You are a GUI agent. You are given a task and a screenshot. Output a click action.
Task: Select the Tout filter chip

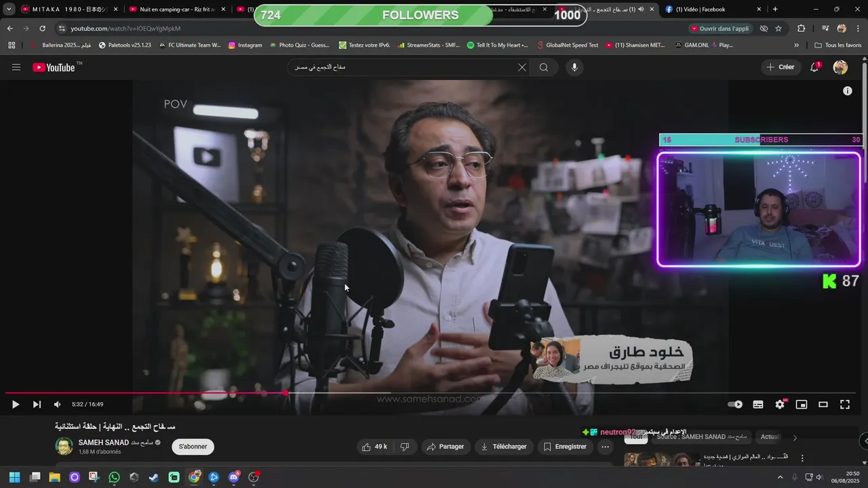pos(636,437)
